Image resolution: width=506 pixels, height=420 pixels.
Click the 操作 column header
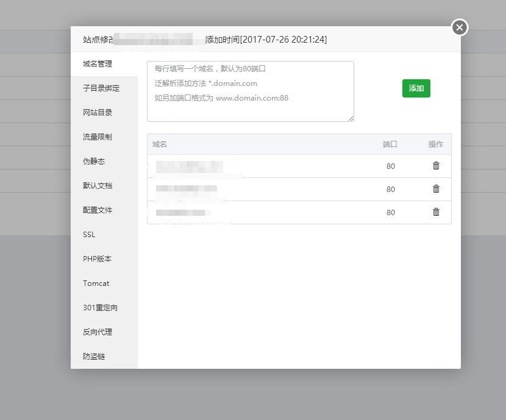(x=436, y=144)
